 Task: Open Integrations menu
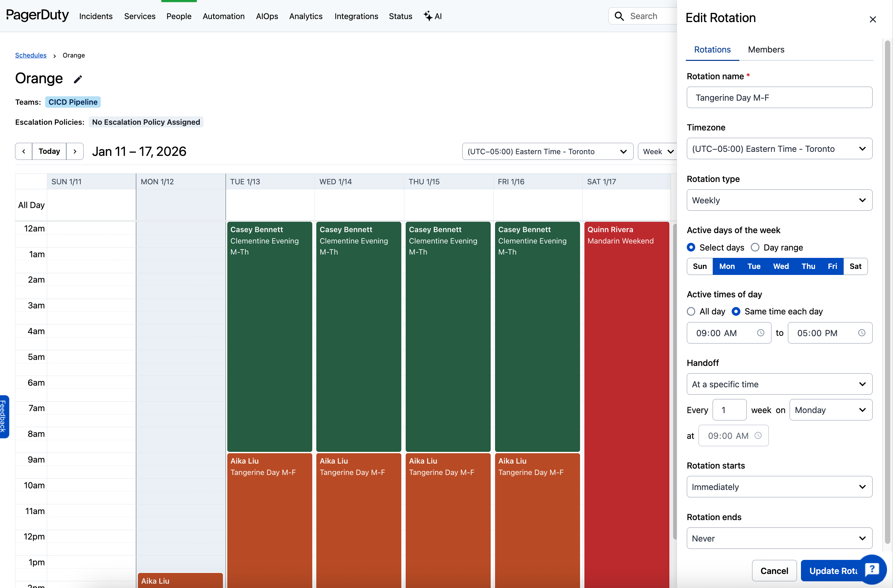point(356,16)
